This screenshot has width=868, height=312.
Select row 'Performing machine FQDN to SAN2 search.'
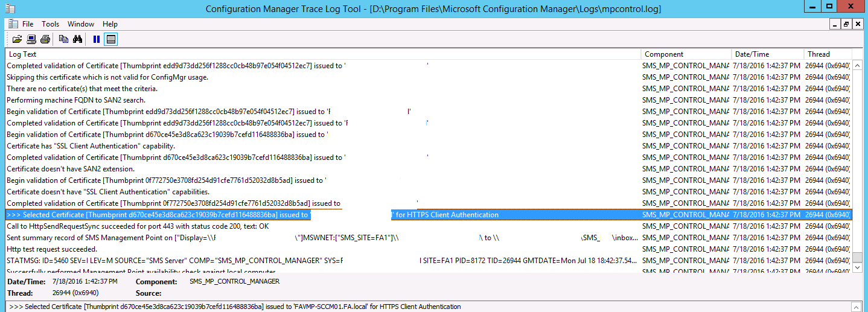tap(429, 100)
